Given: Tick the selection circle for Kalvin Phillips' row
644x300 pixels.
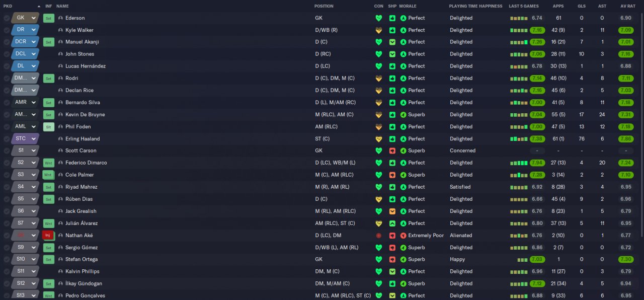Looking at the screenshot, I should (7, 272).
